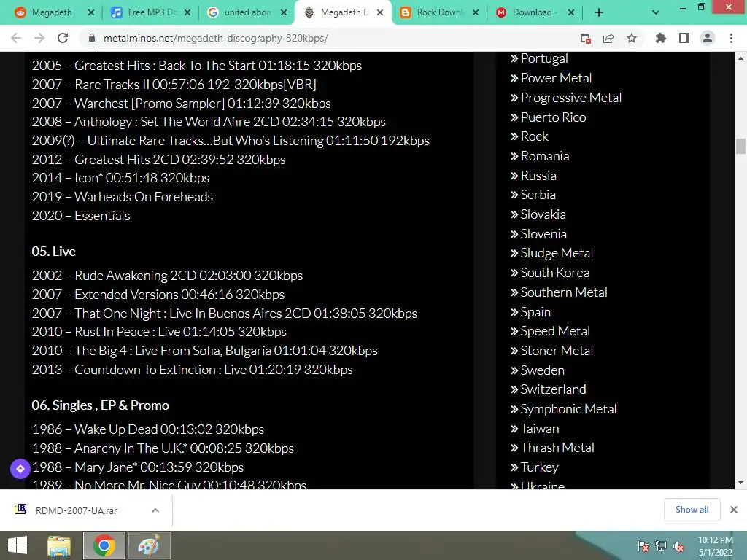747x560 pixels.
Task: Open the Turkey category link
Action: tap(539, 467)
